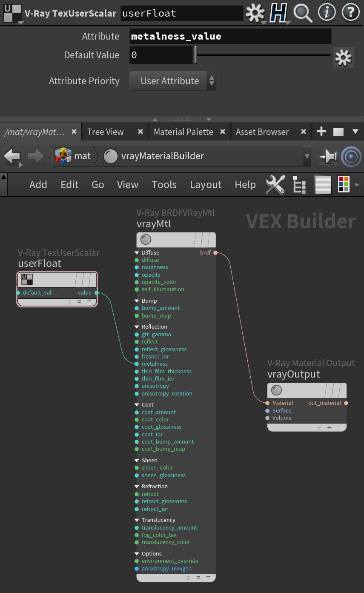
Task: Open the colored grid palette icon
Action: tap(344, 184)
